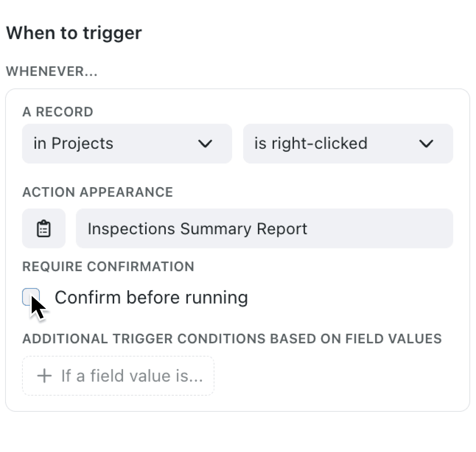Image resolution: width=476 pixels, height=452 pixels.
Task: Expand the chevron on the Projects selector
Action: [205, 144]
